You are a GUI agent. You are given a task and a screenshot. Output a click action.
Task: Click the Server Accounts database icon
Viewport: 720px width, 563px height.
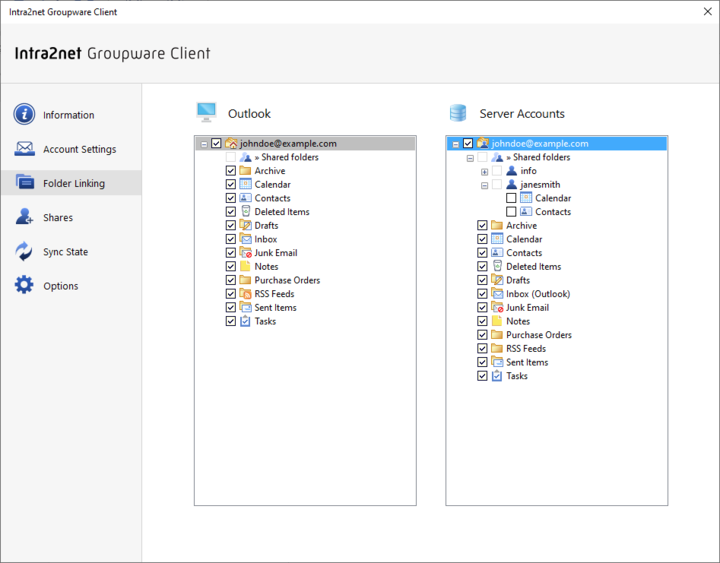(458, 113)
